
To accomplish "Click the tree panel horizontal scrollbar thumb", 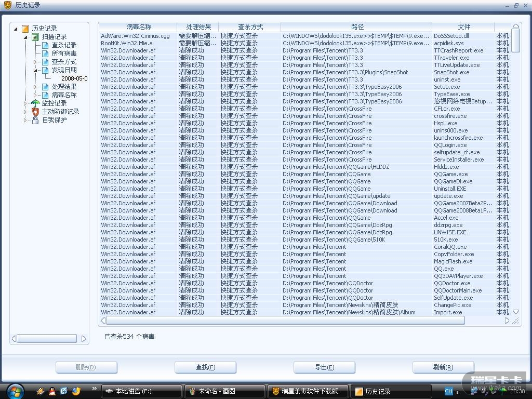I will tap(47, 338).
